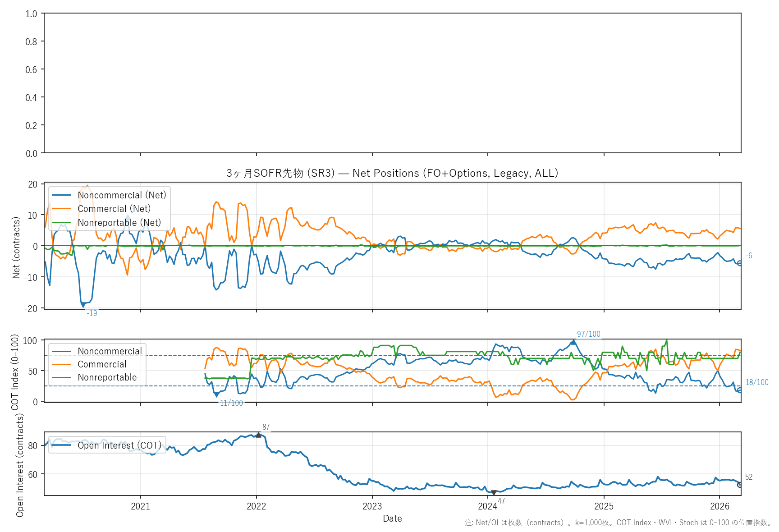Click the footnote about Net/OI contracts

(x=618, y=523)
